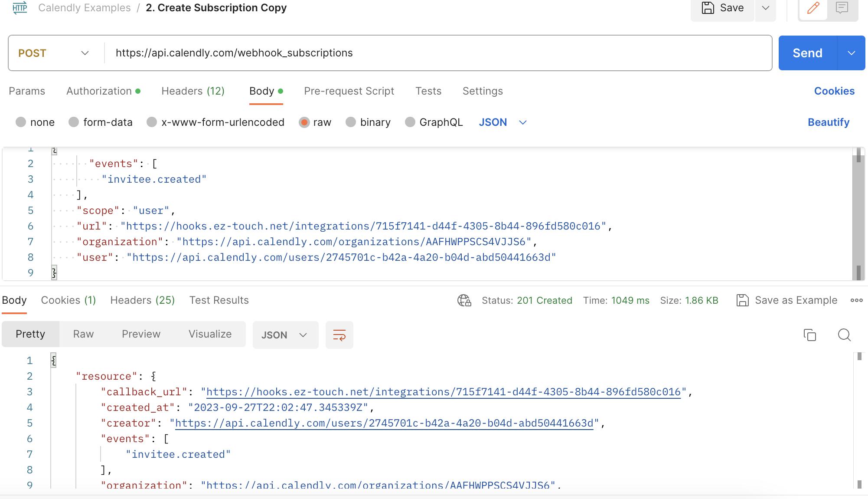Choose the GraphQL radio button
Screen dimensions: 868x499
[410, 122]
